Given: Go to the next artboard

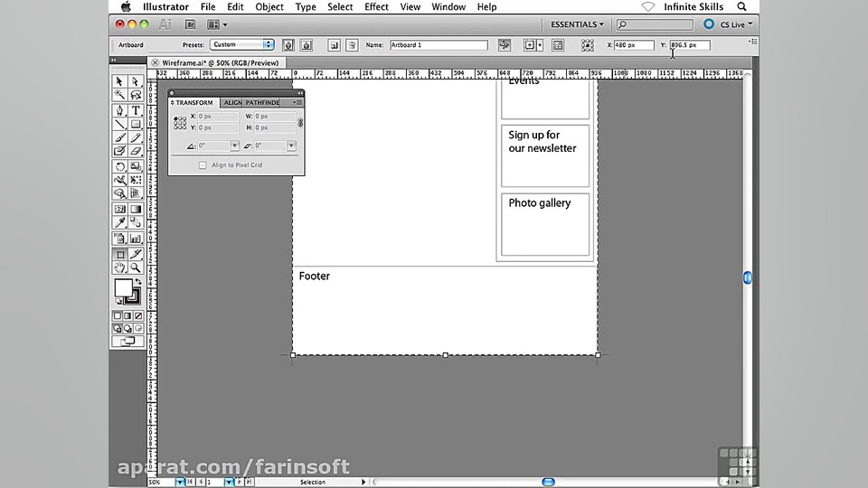Looking at the screenshot, I should (x=240, y=482).
